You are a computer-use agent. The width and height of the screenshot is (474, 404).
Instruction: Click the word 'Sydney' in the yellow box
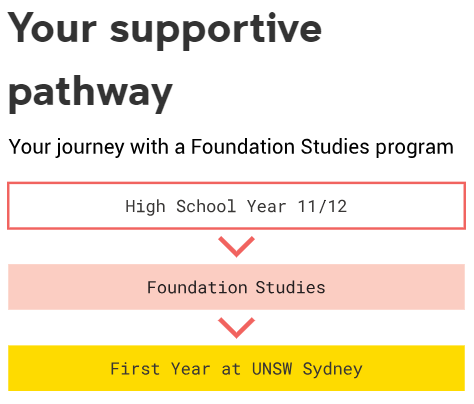(x=332, y=370)
